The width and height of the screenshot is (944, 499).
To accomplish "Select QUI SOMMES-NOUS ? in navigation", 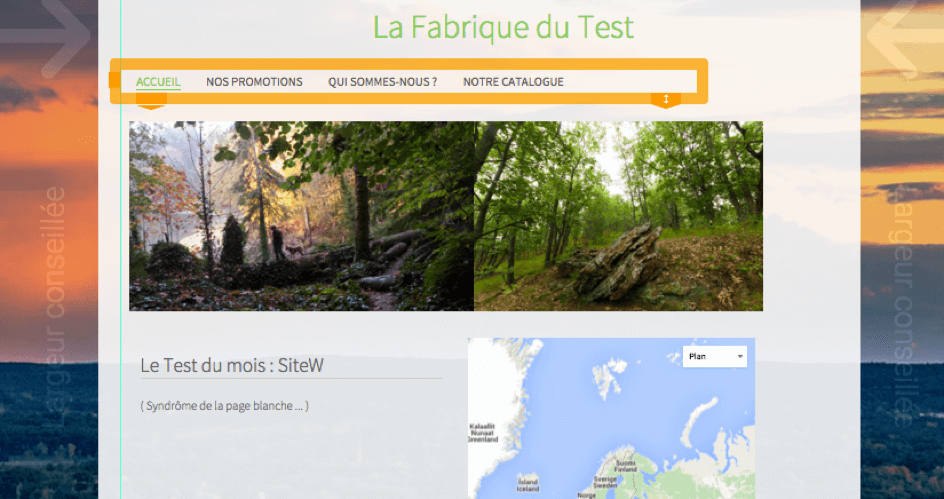I will (x=382, y=82).
